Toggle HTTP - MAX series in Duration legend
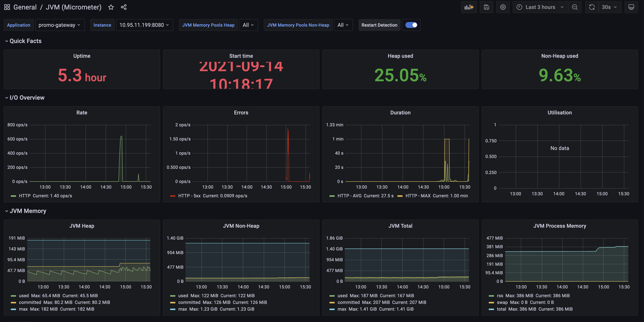 tap(418, 196)
